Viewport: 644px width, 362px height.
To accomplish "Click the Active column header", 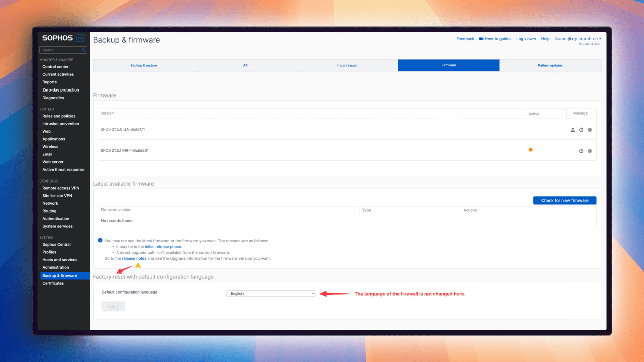I will pyautogui.click(x=534, y=114).
